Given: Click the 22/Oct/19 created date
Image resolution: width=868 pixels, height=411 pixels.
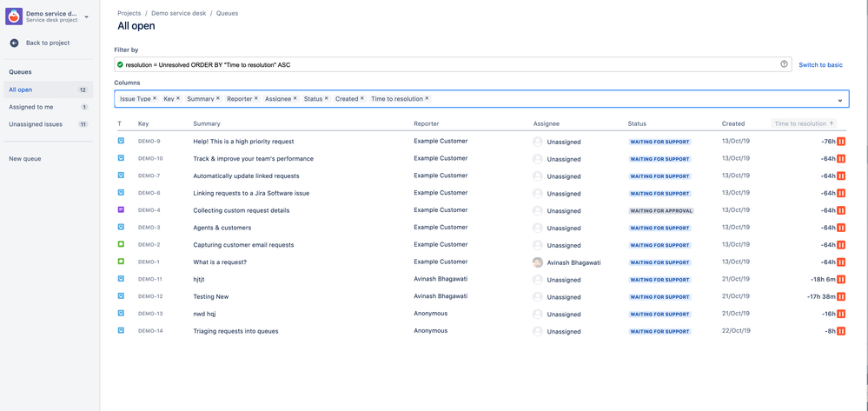Looking at the screenshot, I should (x=736, y=331).
